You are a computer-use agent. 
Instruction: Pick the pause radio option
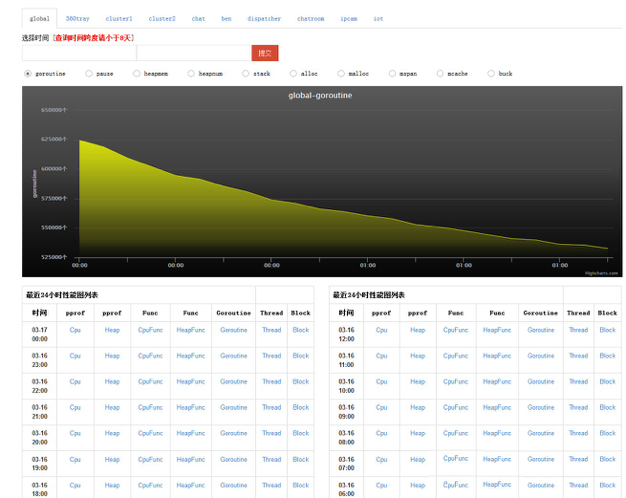[x=89, y=73]
